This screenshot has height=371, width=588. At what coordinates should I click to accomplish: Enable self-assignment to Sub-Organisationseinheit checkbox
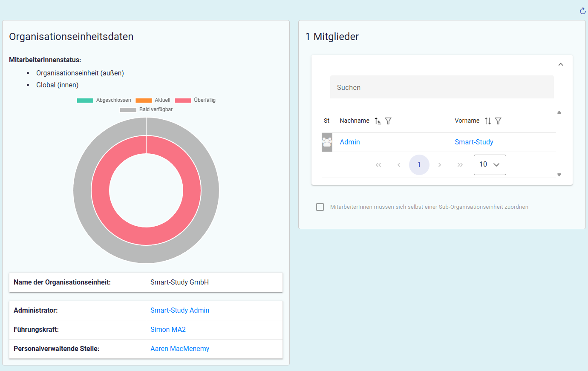point(320,207)
